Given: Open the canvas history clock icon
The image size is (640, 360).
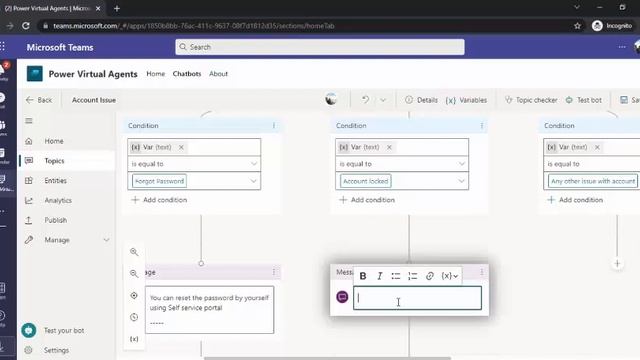Looking at the screenshot, I should [x=134, y=317].
